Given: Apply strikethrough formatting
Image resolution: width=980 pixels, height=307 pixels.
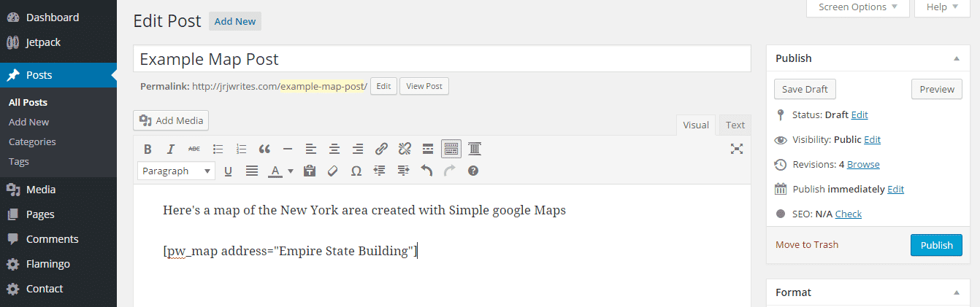Looking at the screenshot, I should pyautogui.click(x=194, y=149).
